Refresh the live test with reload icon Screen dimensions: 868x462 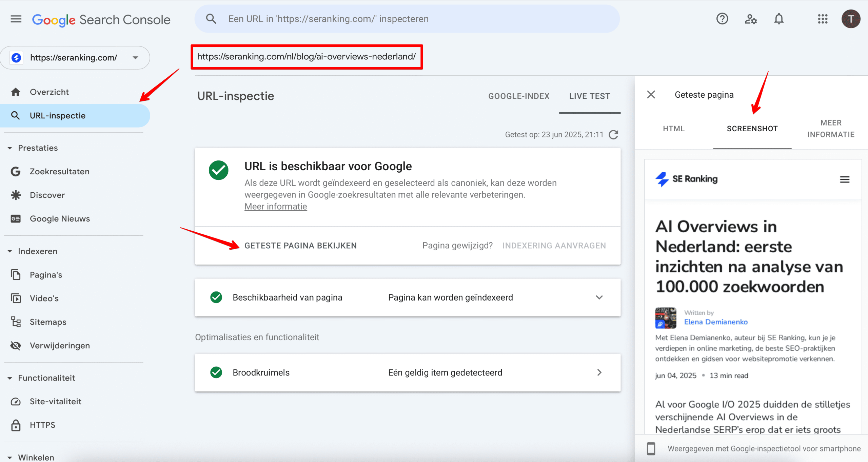coord(614,135)
